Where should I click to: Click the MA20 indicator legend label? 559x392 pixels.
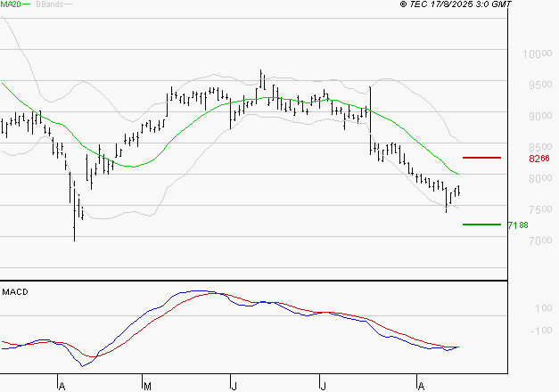tap(11, 5)
